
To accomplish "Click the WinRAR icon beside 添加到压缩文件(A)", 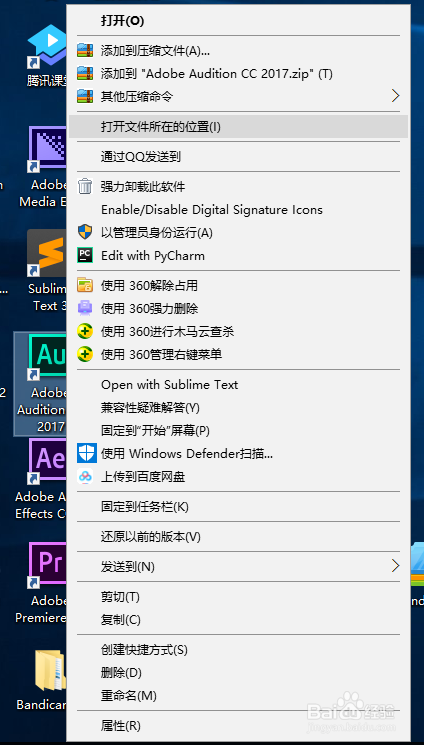I will [85, 51].
